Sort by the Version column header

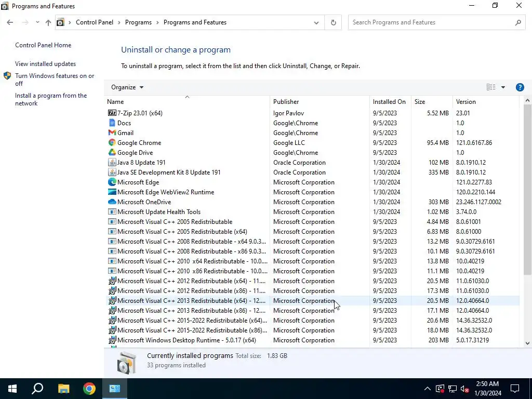[486, 101]
